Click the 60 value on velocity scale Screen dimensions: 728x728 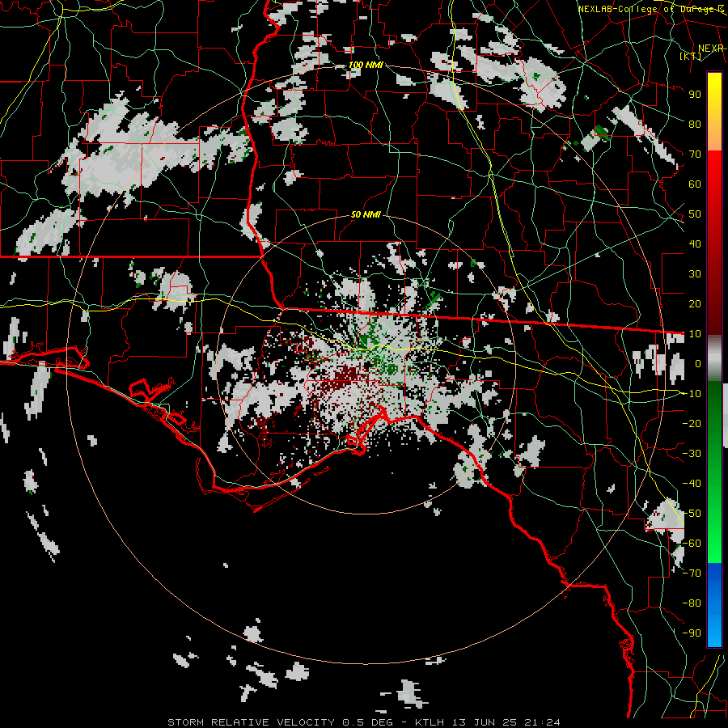click(x=695, y=184)
